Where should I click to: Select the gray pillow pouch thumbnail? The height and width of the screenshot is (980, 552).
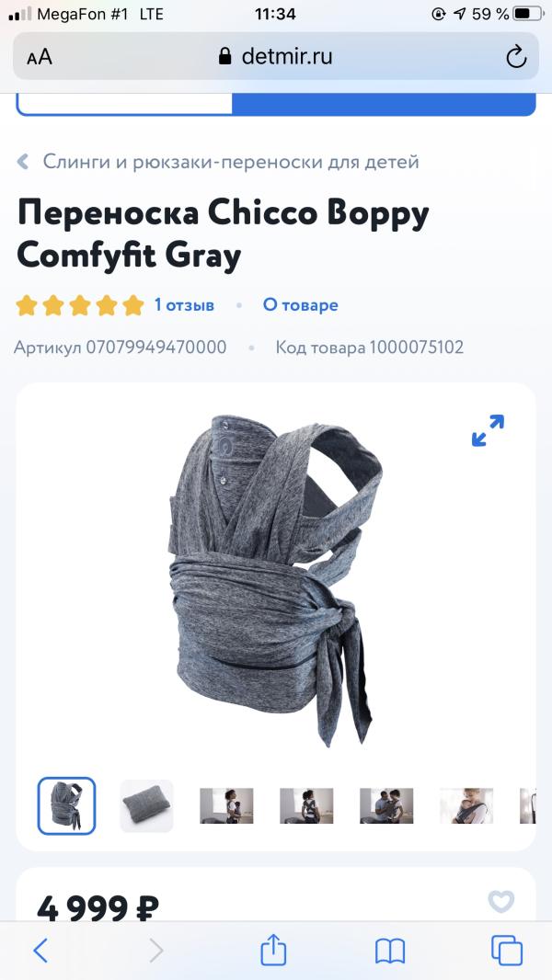[x=146, y=805]
